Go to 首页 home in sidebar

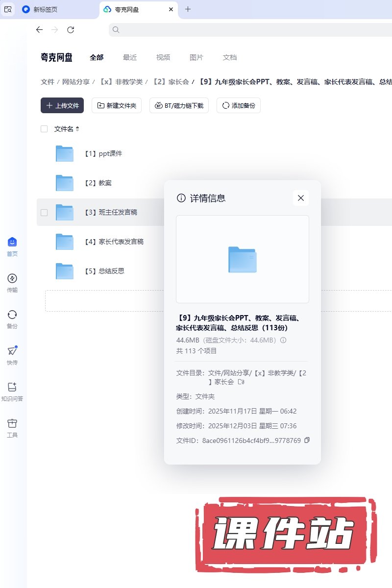tap(12, 243)
